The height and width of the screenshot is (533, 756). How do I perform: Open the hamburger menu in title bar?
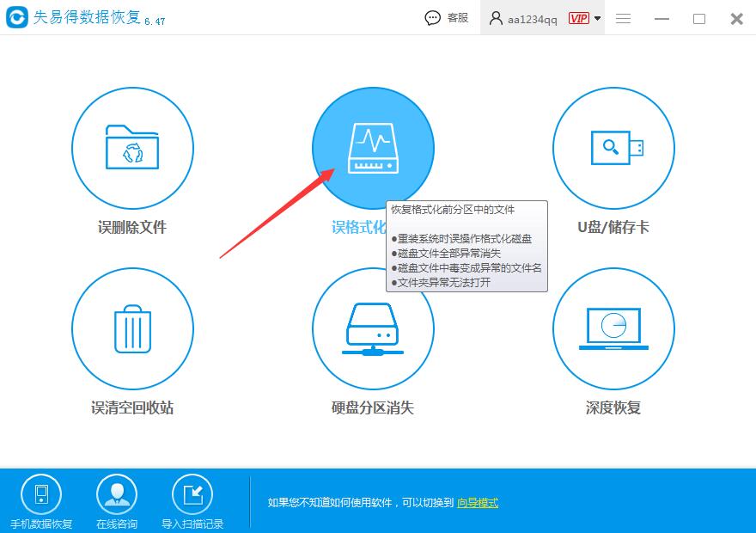tap(623, 17)
